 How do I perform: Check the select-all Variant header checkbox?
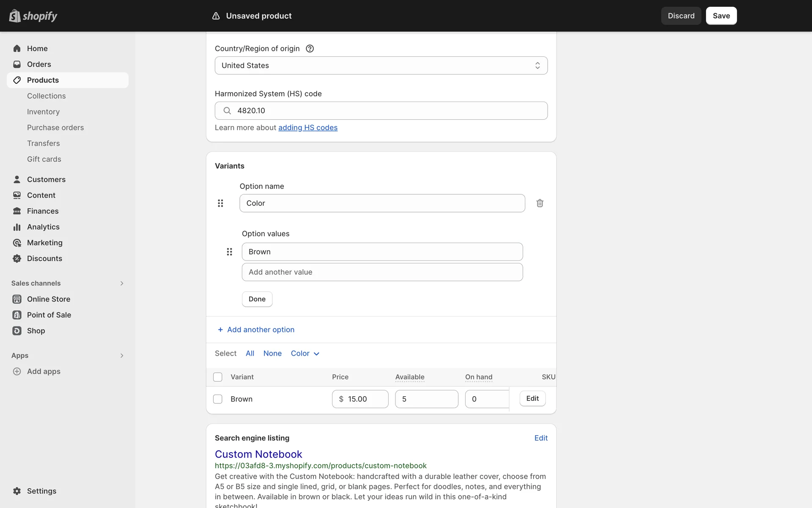tap(218, 377)
